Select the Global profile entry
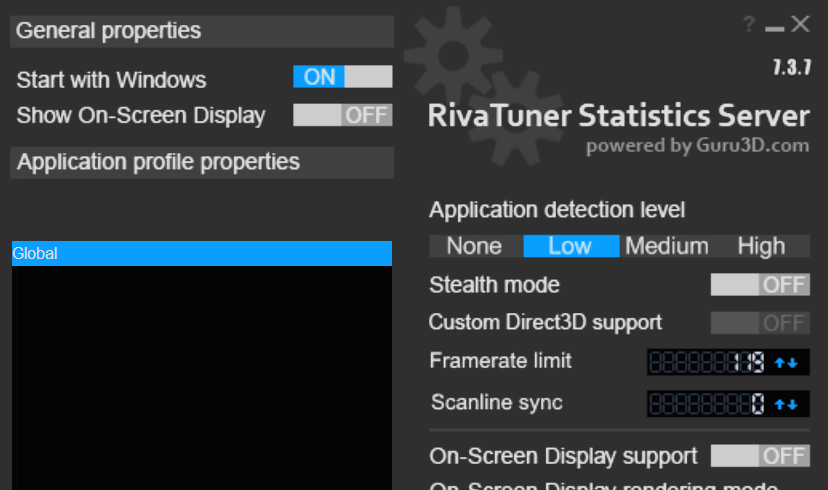This screenshot has height=490, width=828. pos(202,253)
